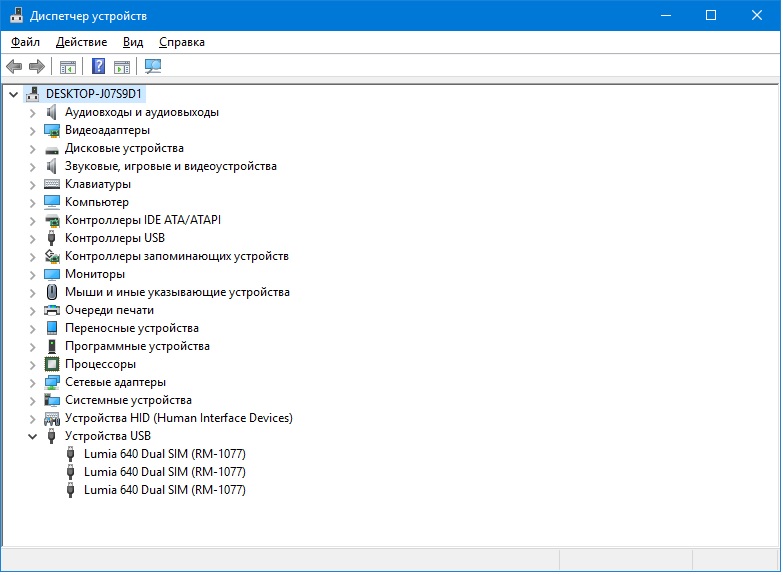783x575 pixels.
Task: Click the Мониторы icon
Action: point(51,274)
